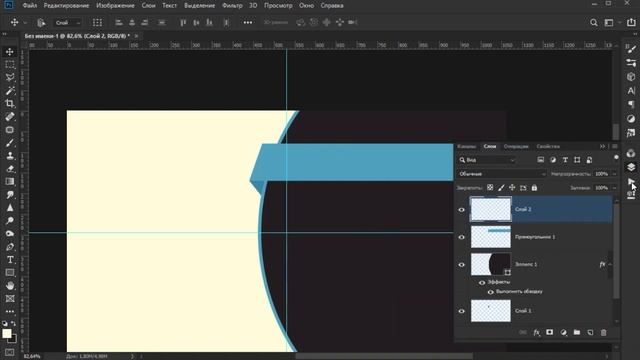Open the opacity slider dropdown arrow
640x360 pixels.
(614, 174)
